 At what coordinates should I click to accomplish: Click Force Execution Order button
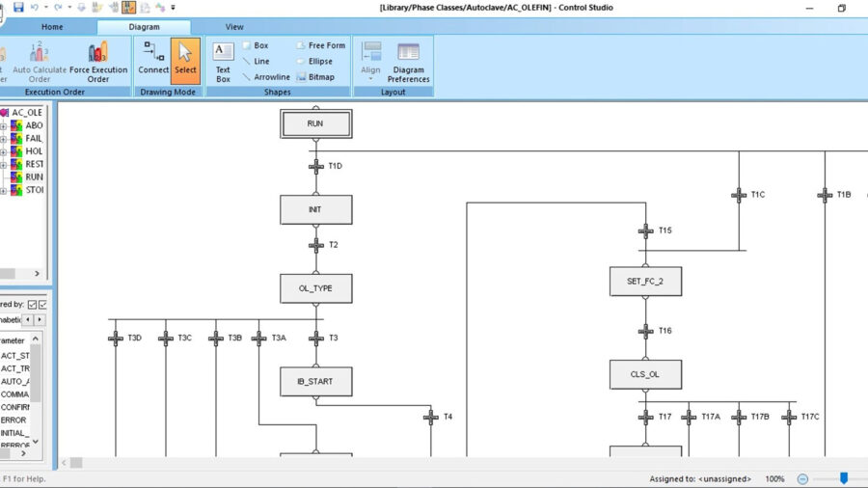point(98,62)
